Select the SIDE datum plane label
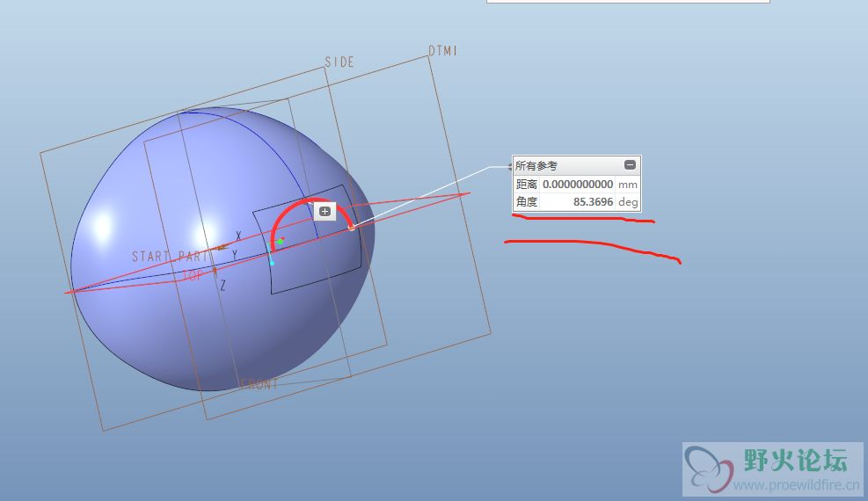This screenshot has height=501, width=868. point(339,62)
